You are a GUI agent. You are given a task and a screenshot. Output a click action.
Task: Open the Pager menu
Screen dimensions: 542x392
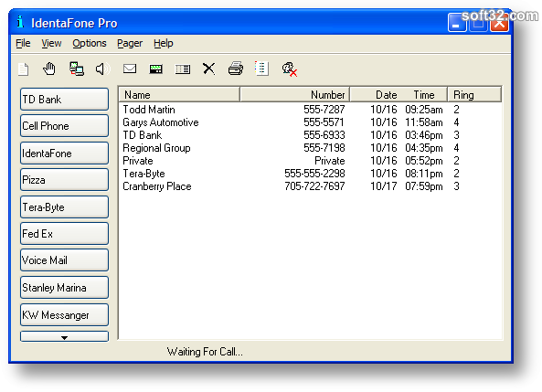tap(130, 43)
